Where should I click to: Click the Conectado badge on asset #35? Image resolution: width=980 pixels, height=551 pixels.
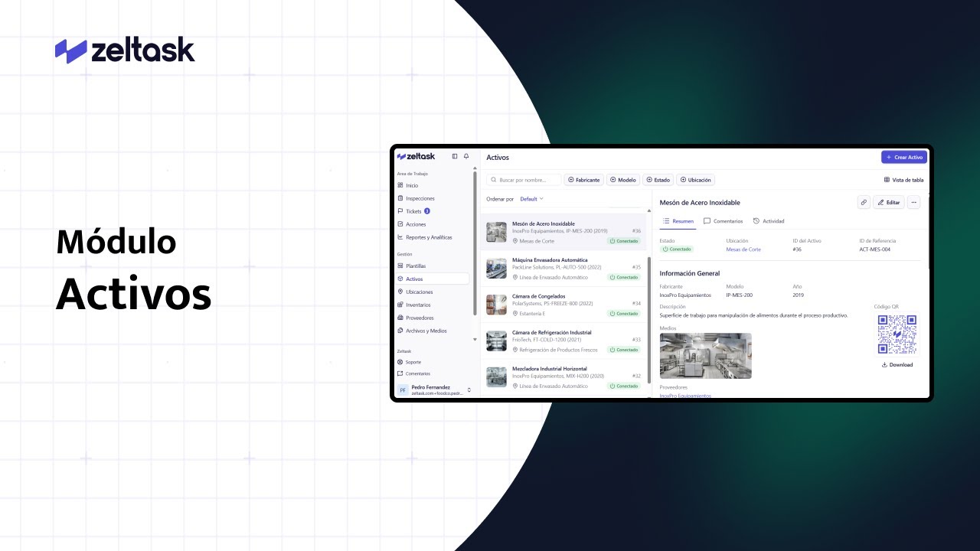coord(624,277)
